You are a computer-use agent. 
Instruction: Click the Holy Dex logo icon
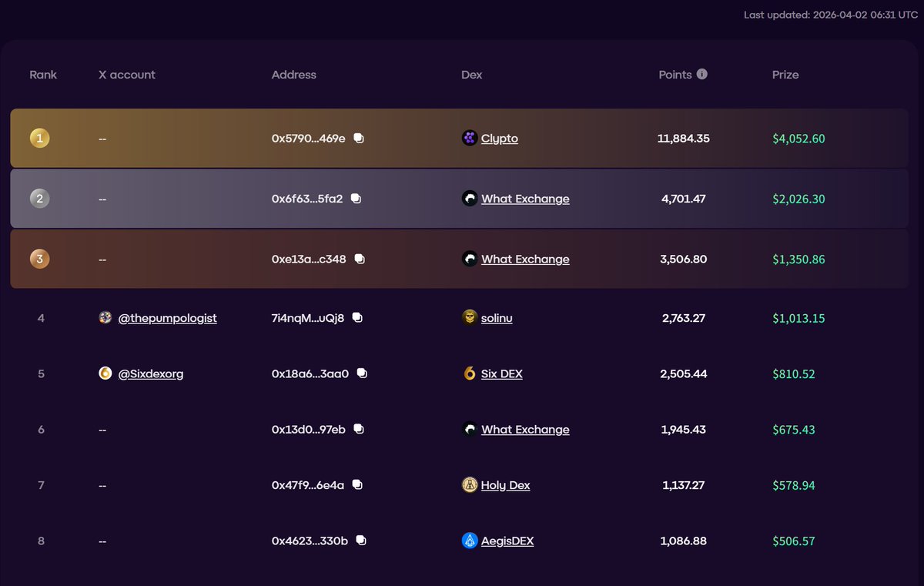click(x=470, y=485)
